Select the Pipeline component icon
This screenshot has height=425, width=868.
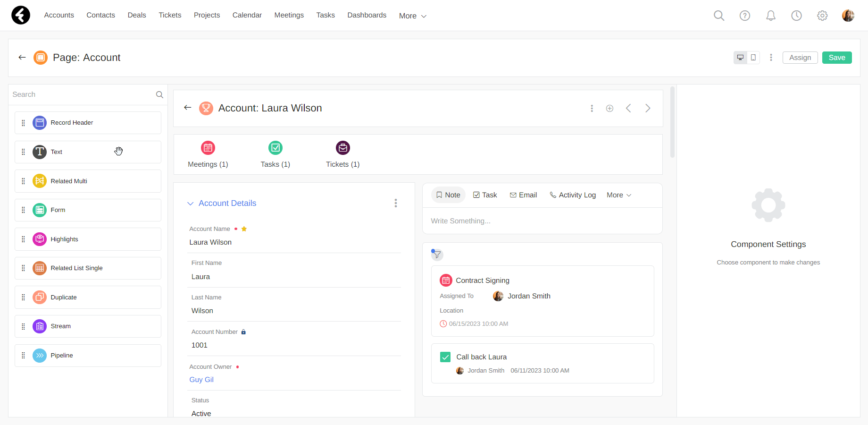pyautogui.click(x=40, y=356)
